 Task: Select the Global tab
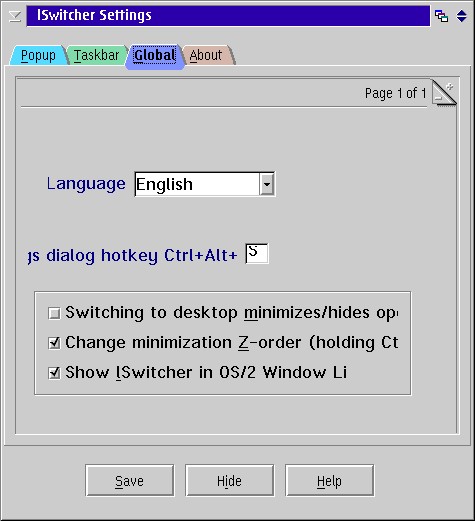(155, 56)
